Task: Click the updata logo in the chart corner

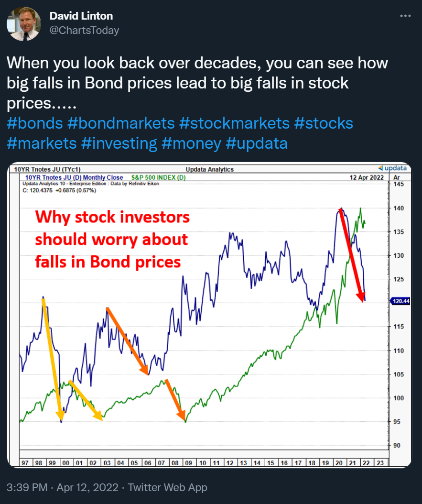Action: [x=392, y=168]
